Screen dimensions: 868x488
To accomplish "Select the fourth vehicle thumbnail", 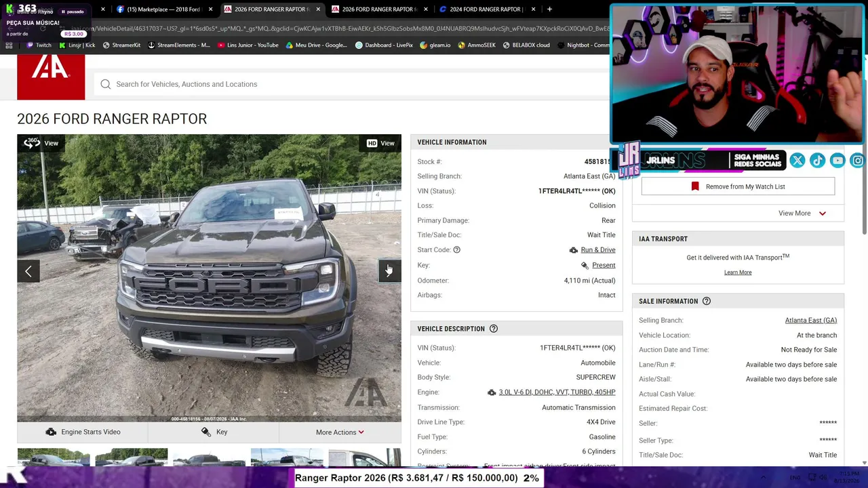I will pyautogui.click(x=287, y=457).
